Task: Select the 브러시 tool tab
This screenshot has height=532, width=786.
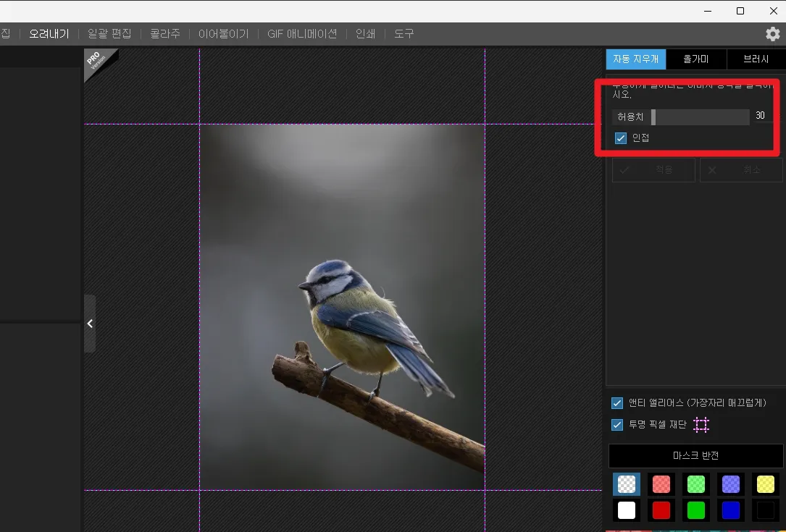Action: coord(756,59)
